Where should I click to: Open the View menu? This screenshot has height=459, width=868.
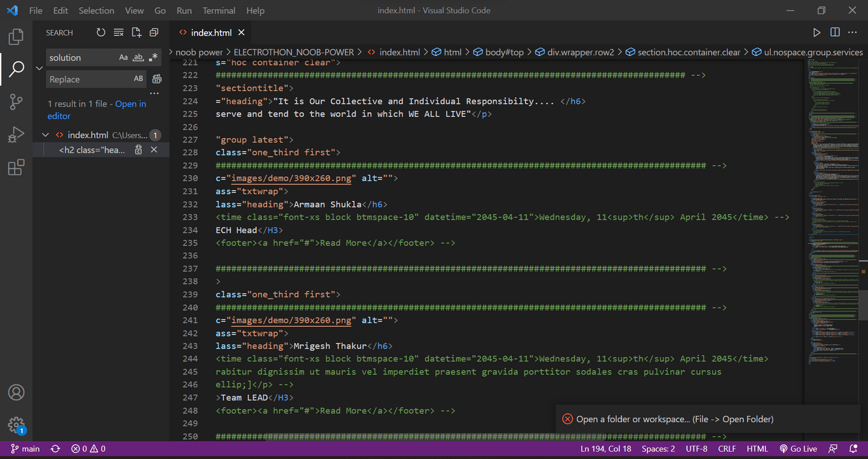tap(134, 10)
